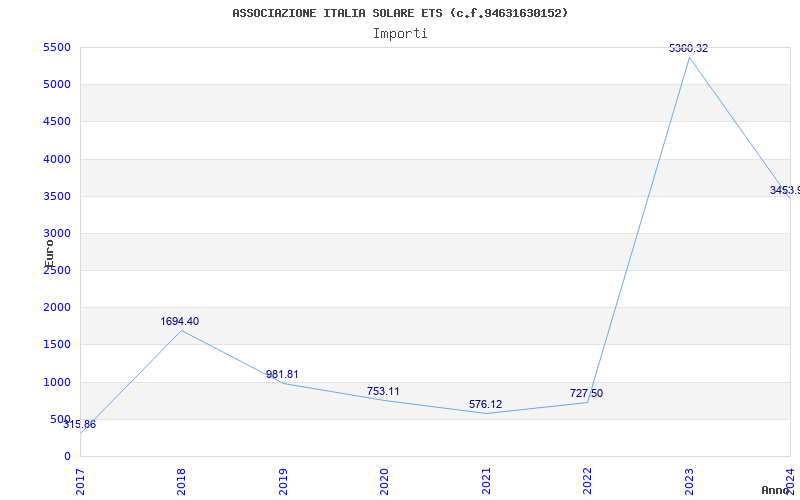The image size is (800, 500).
Task: Click the 1694.40 data label
Action: tap(180, 321)
